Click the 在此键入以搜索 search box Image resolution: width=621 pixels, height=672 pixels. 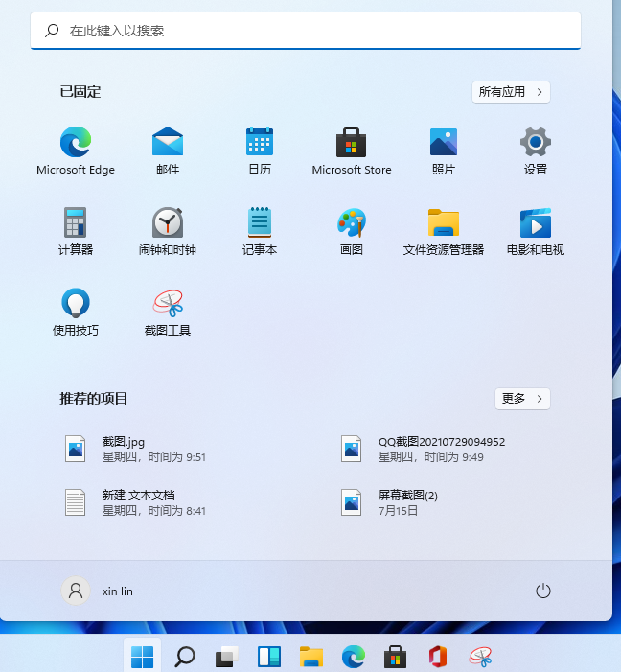[306, 31]
